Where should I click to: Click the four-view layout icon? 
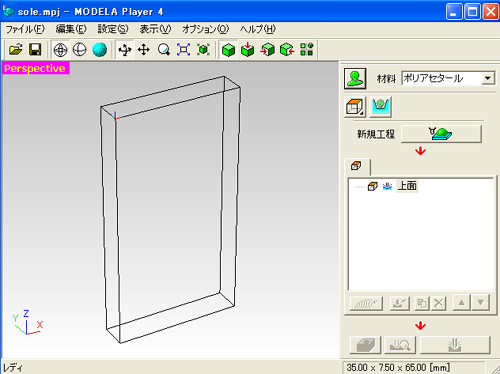pyautogui.click(x=307, y=50)
